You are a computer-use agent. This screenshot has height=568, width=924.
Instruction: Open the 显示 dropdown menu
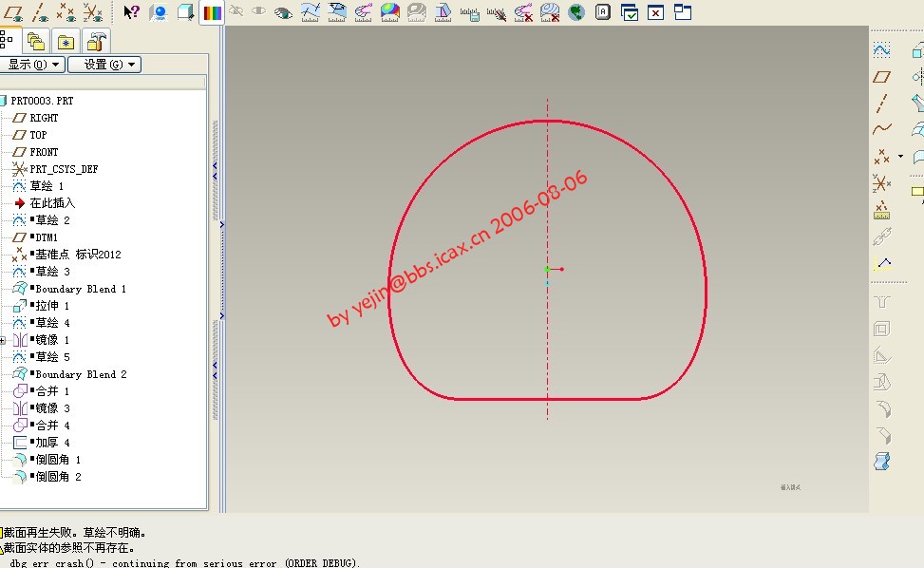(x=32, y=65)
